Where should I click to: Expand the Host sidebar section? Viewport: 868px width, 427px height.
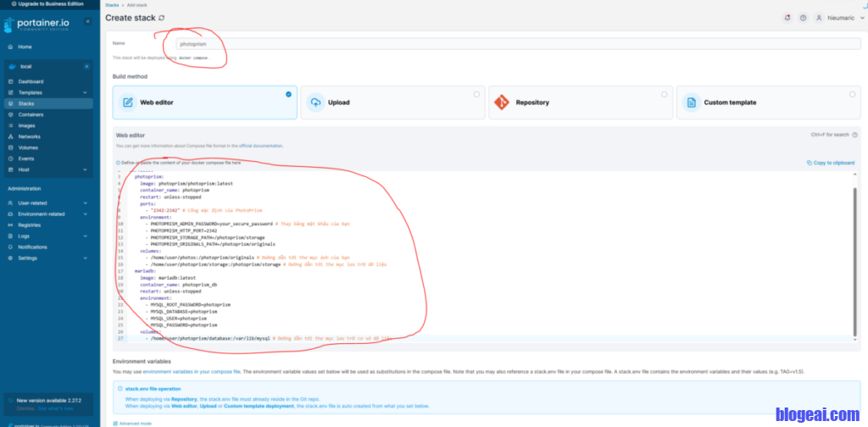click(85, 169)
